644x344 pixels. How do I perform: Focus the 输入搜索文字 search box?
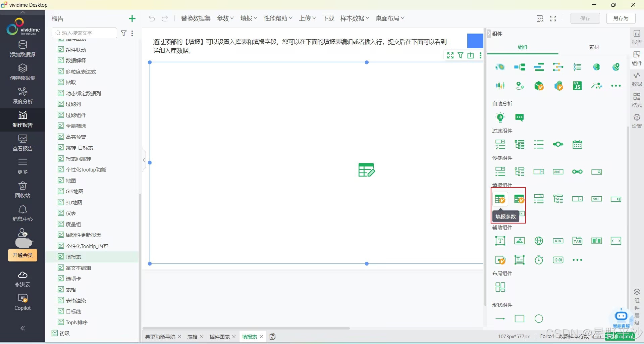tap(84, 33)
